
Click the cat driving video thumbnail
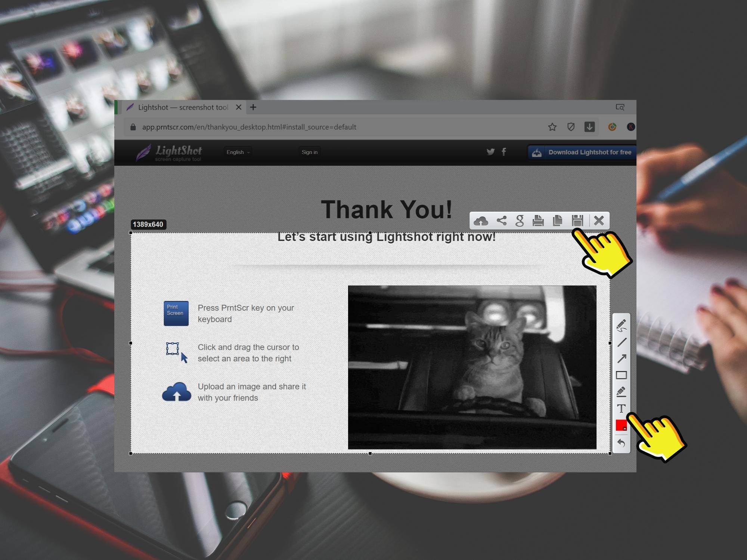tap(472, 367)
